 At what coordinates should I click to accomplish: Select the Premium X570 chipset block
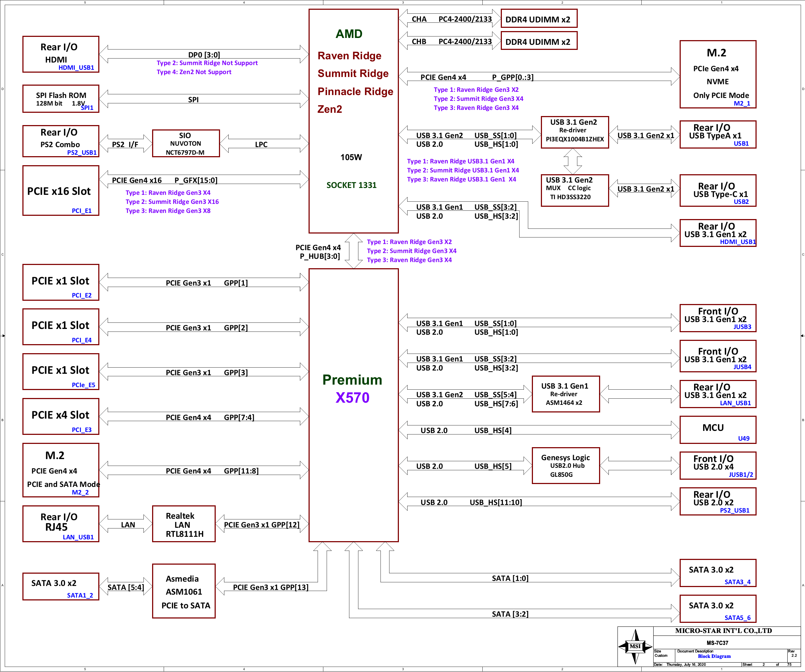(x=353, y=405)
